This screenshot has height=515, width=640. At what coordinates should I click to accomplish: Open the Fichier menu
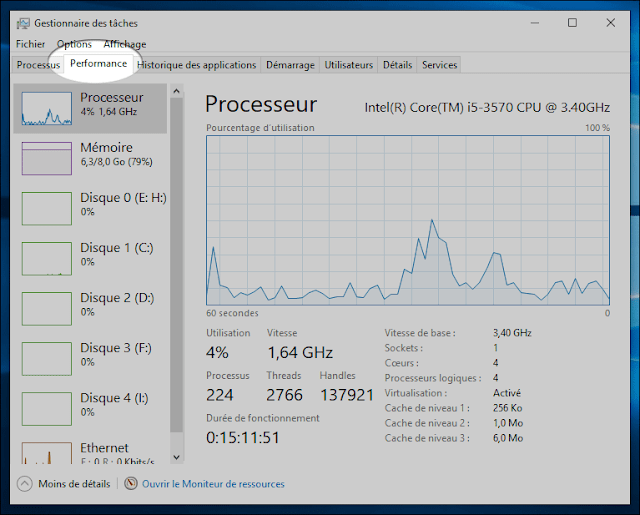tap(30, 44)
